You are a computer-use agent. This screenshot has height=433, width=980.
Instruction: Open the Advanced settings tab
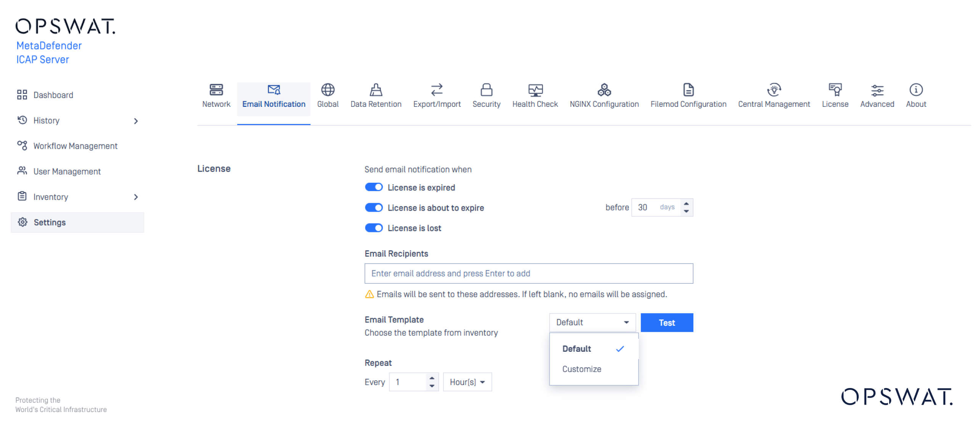click(877, 90)
